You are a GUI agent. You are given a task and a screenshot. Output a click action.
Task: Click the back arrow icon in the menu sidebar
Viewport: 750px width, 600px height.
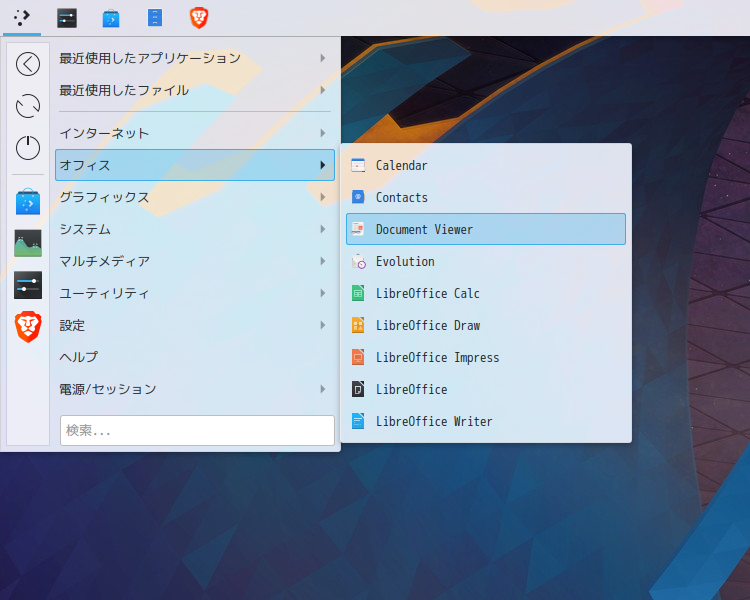click(28, 64)
